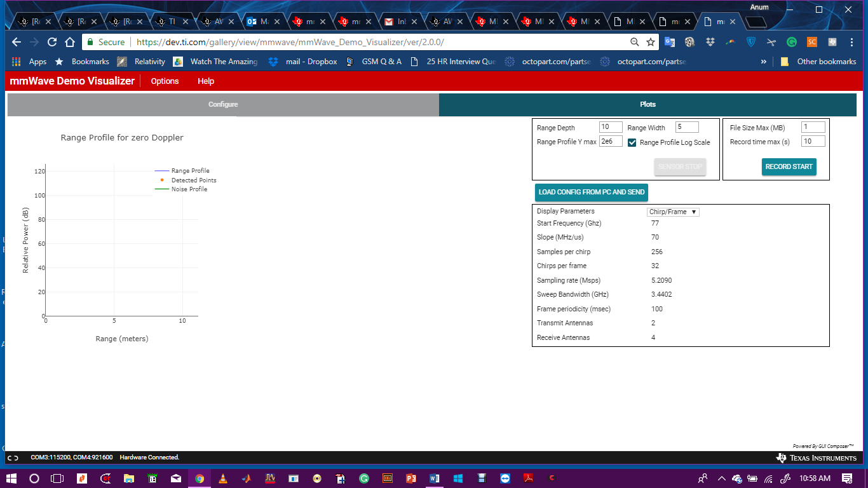This screenshot has width=868, height=488.
Task: Open File Explorer from the taskbar
Action: point(128,478)
